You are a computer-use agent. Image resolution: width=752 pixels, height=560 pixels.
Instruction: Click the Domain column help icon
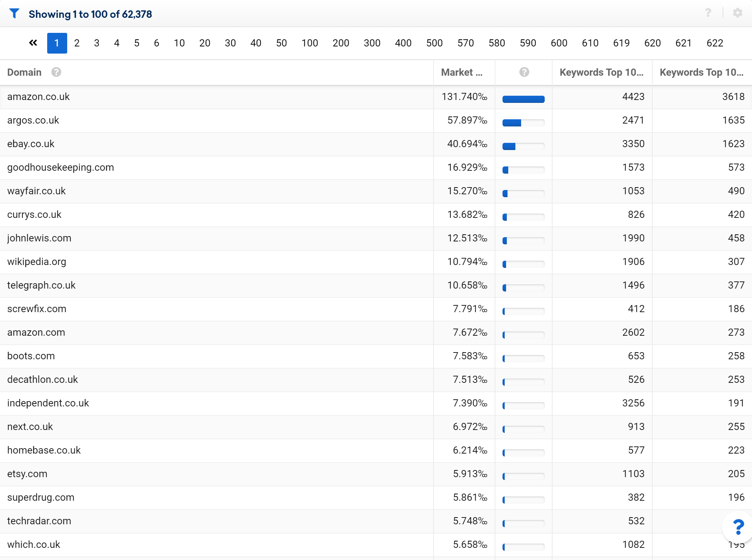(x=56, y=72)
